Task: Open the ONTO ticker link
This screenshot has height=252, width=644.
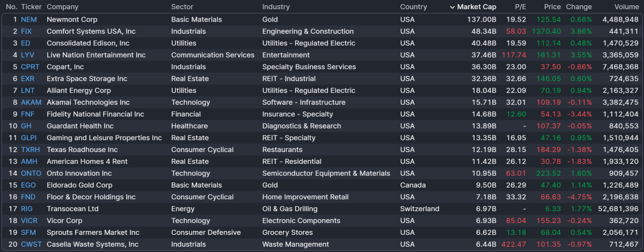Action: [x=31, y=173]
